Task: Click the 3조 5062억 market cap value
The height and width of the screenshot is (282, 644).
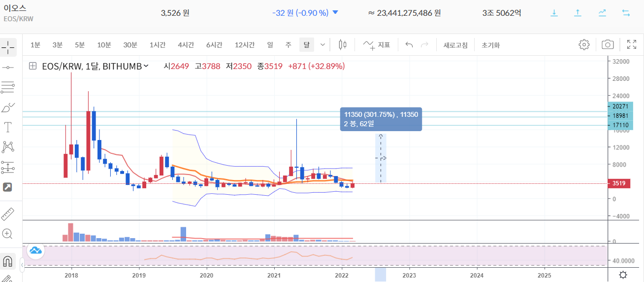Action: coord(502,13)
